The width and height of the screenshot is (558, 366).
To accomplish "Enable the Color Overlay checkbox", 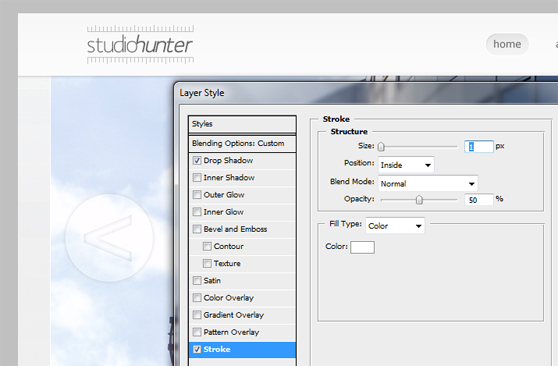I will 197,298.
